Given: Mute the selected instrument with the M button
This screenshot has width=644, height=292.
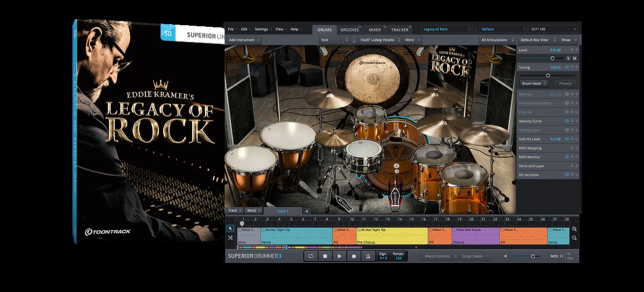Looking at the screenshot, I should tap(575, 59).
